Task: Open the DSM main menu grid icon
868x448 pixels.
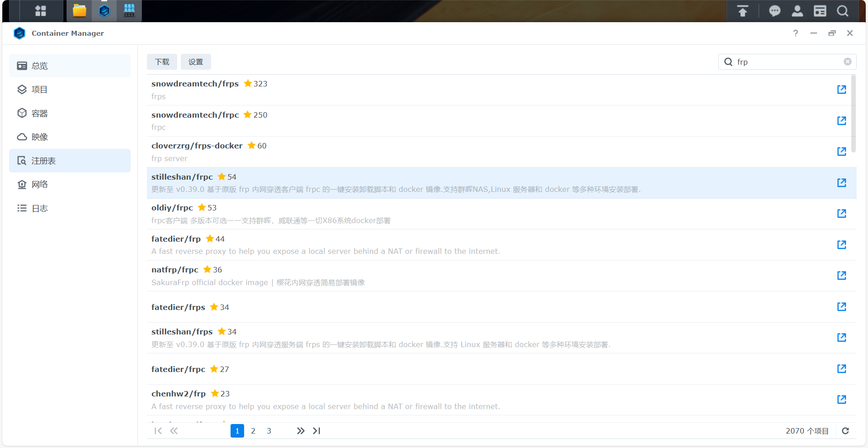Action: [41, 11]
